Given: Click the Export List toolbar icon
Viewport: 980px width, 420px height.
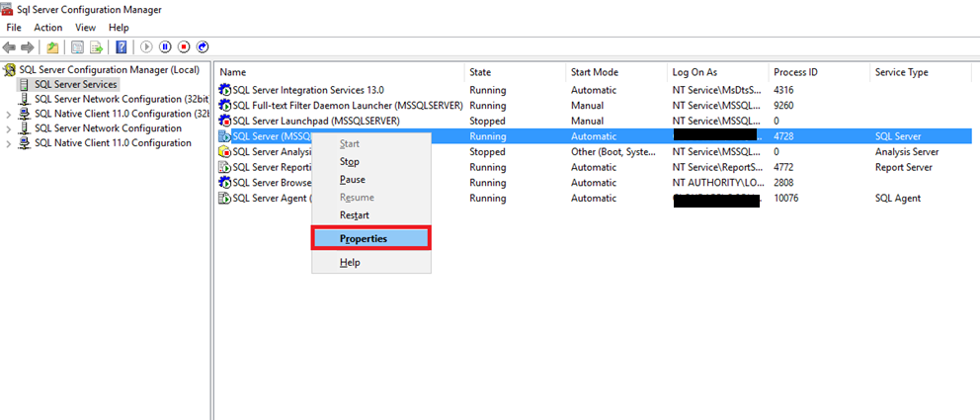Looking at the screenshot, I should pyautogui.click(x=96, y=46).
